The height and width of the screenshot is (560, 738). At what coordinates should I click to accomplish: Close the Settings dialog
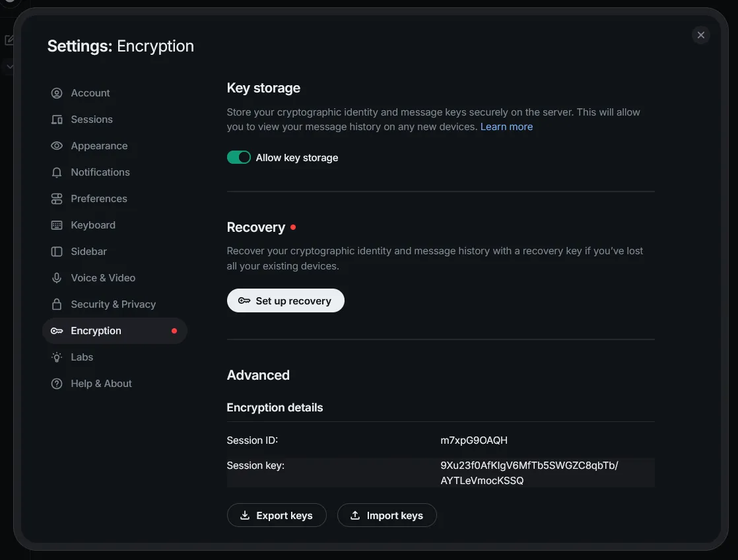701,35
